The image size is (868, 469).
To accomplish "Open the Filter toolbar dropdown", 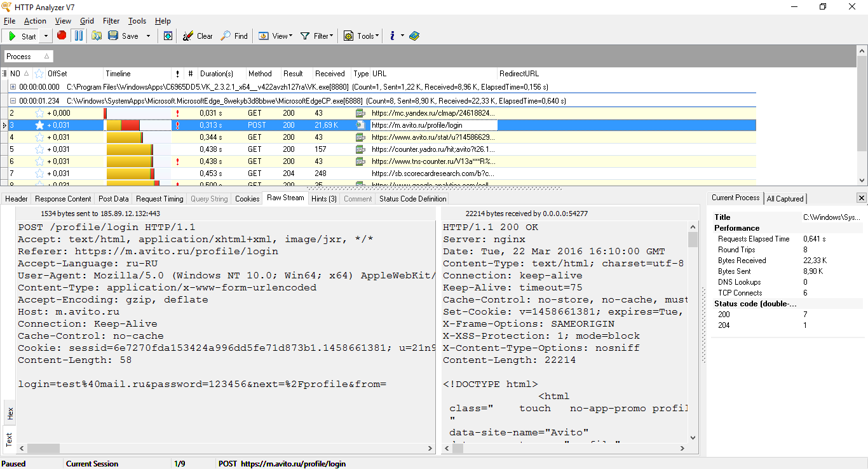I will click(x=316, y=36).
